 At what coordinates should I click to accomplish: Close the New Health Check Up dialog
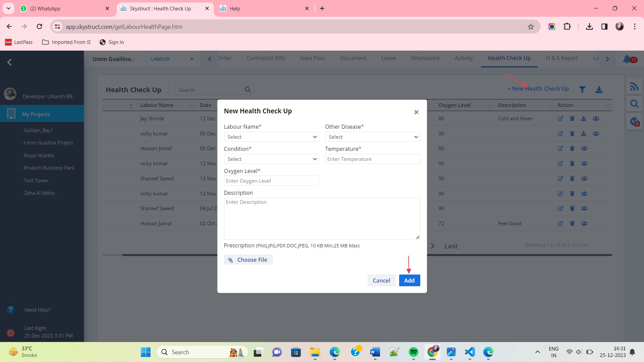pyautogui.click(x=416, y=112)
